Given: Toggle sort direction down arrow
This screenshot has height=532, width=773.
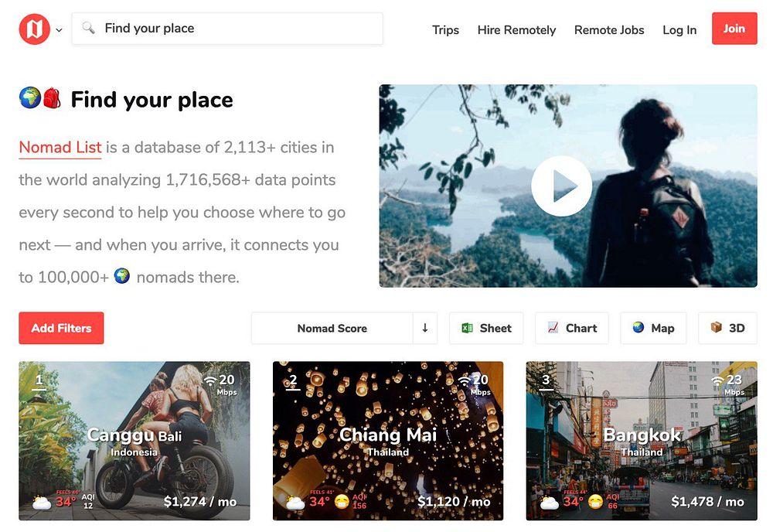Looking at the screenshot, I should 425,328.
